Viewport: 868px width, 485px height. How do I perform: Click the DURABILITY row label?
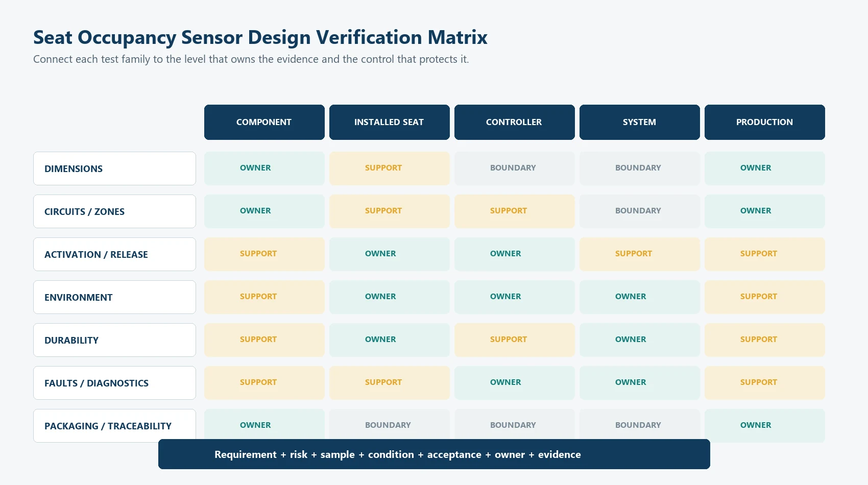pos(114,340)
